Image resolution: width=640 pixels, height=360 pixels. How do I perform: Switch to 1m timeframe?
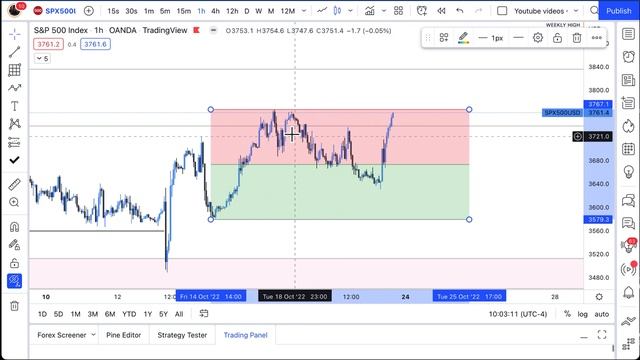coord(149,11)
